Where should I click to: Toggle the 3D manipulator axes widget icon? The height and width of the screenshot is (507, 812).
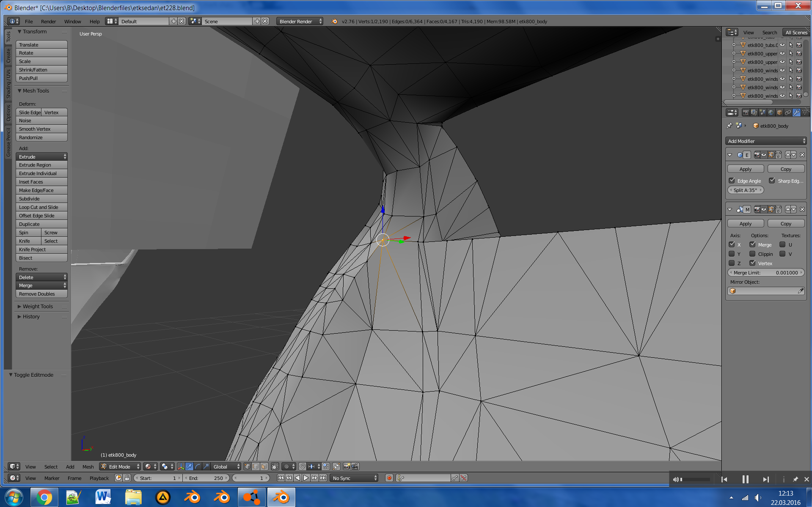click(181, 466)
